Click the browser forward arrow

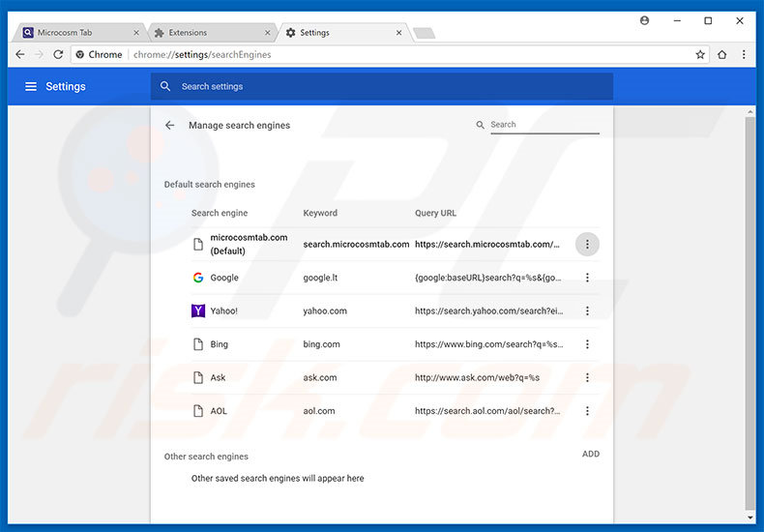[39, 54]
